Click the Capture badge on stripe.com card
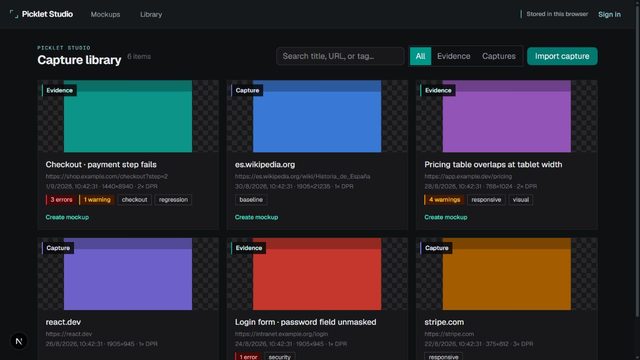This screenshot has width=640, height=360. pos(436,248)
